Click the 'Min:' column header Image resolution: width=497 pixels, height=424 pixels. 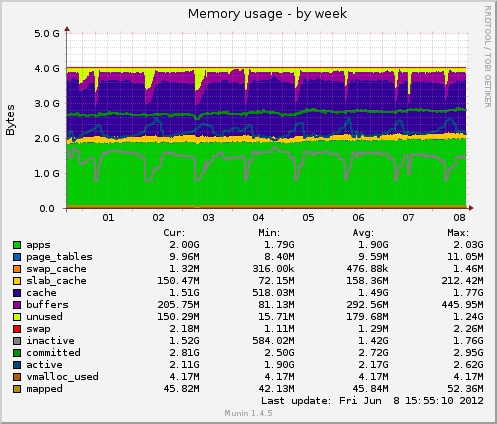pos(269,233)
